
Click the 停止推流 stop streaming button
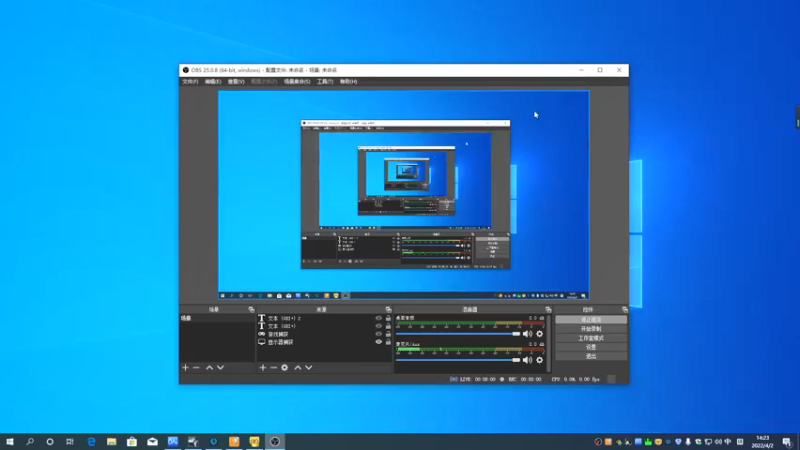[x=591, y=319]
